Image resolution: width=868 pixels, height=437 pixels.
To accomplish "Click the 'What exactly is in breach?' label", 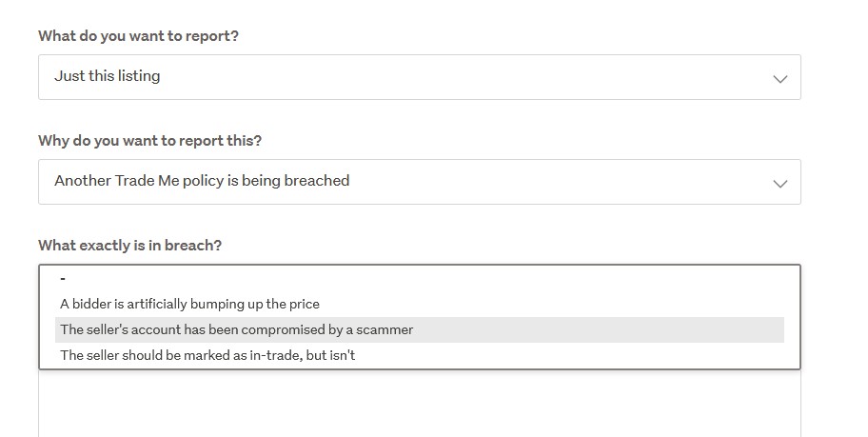I will (129, 246).
